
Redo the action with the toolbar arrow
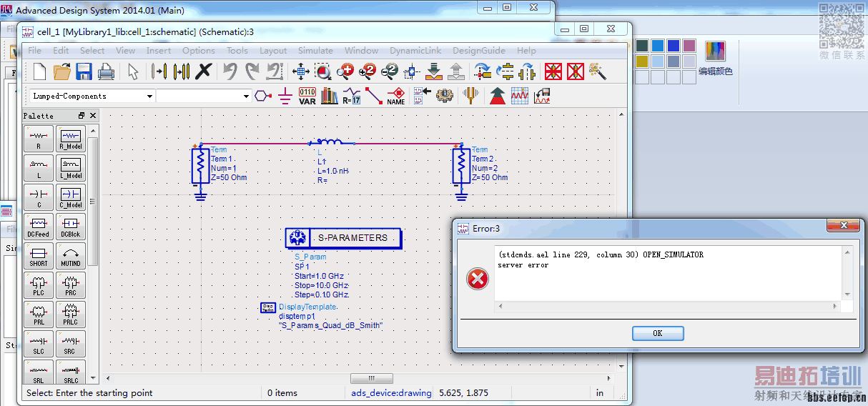[x=252, y=71]
